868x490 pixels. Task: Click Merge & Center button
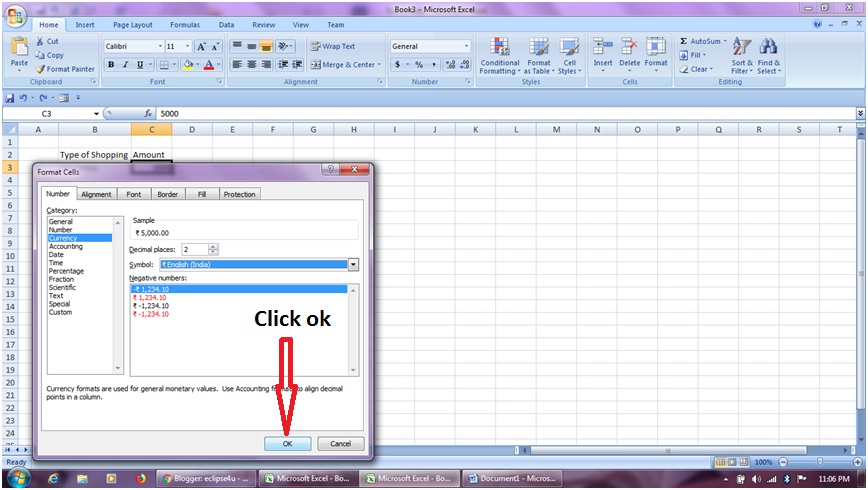click(345, 65)
